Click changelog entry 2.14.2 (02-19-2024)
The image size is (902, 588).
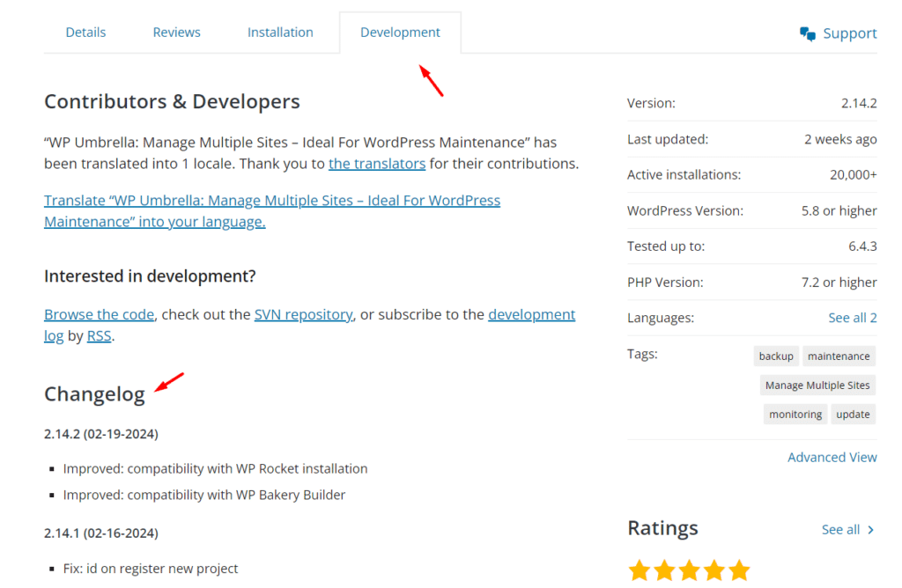point(101,434)
